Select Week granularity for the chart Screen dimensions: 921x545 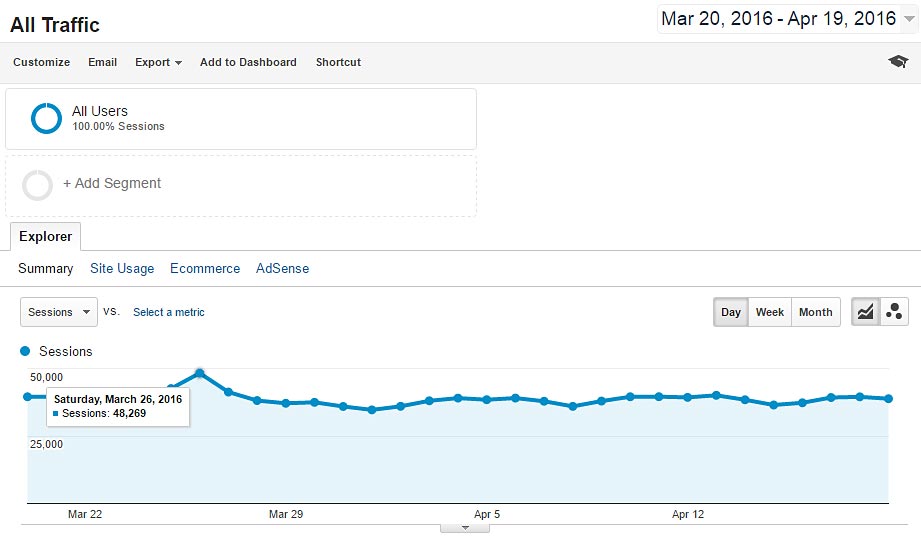click(x=769, y=312)
